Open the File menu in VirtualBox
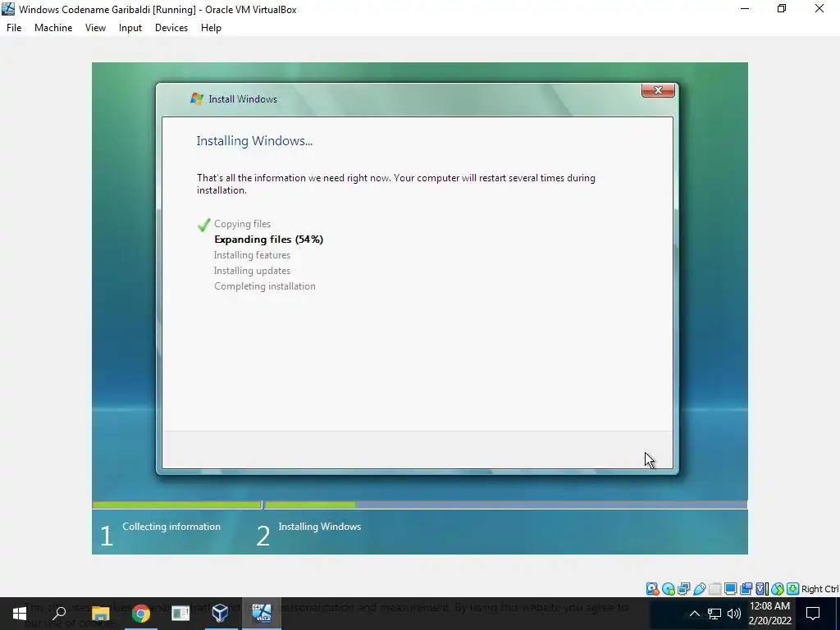The height and width of the screenshot is (630, 840). 14,28
